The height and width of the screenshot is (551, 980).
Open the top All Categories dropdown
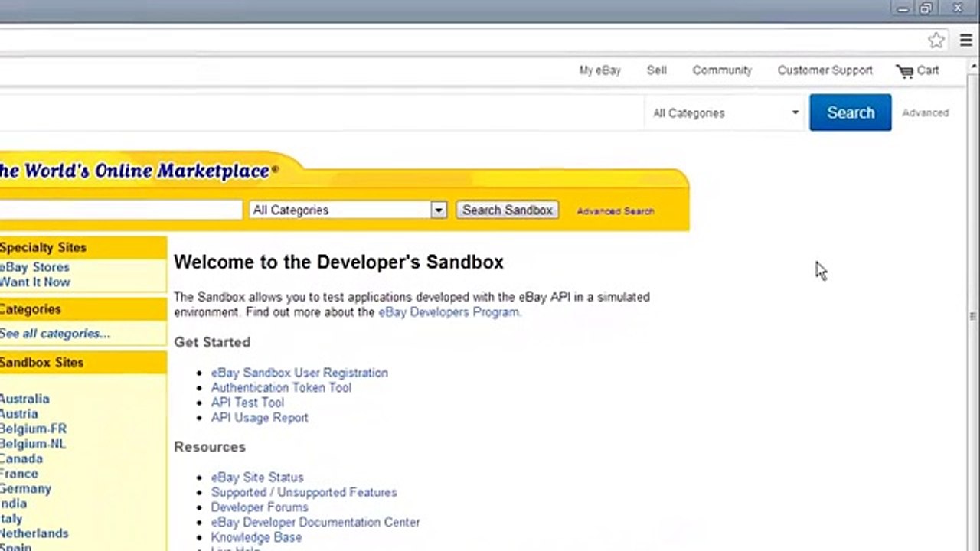coord(724,113)
